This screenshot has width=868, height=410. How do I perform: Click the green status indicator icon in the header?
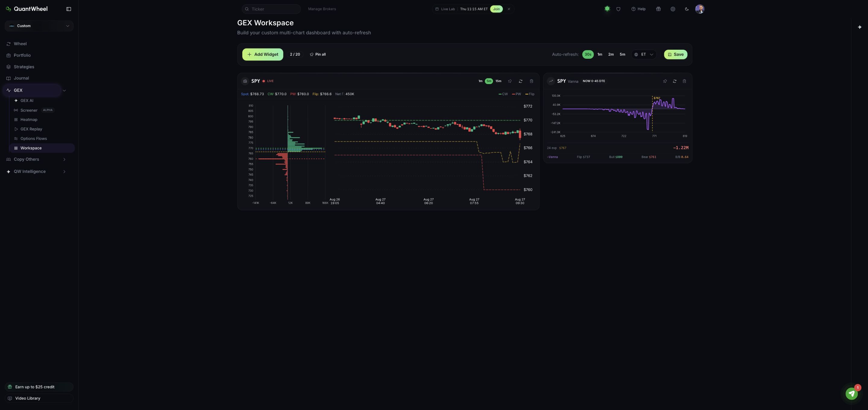pyautogui.click(x=607, y=9)
